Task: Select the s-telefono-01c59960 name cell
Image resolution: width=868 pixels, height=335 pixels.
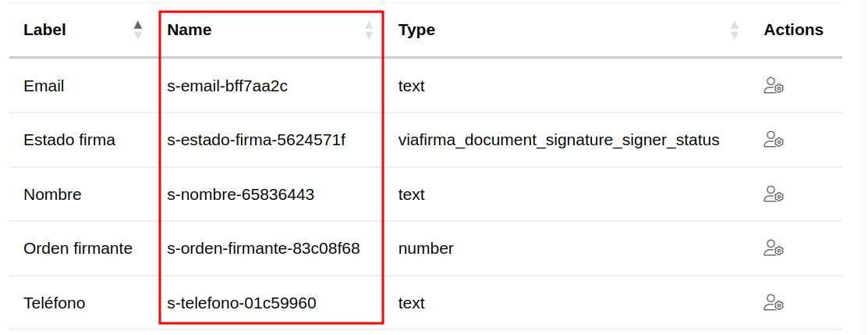Action: [x=242, y=303]
